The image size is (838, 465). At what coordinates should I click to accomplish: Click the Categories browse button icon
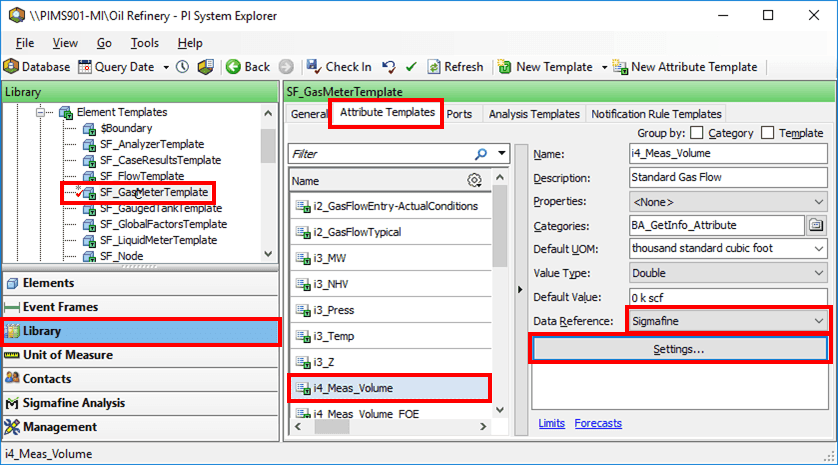[816, 225]
